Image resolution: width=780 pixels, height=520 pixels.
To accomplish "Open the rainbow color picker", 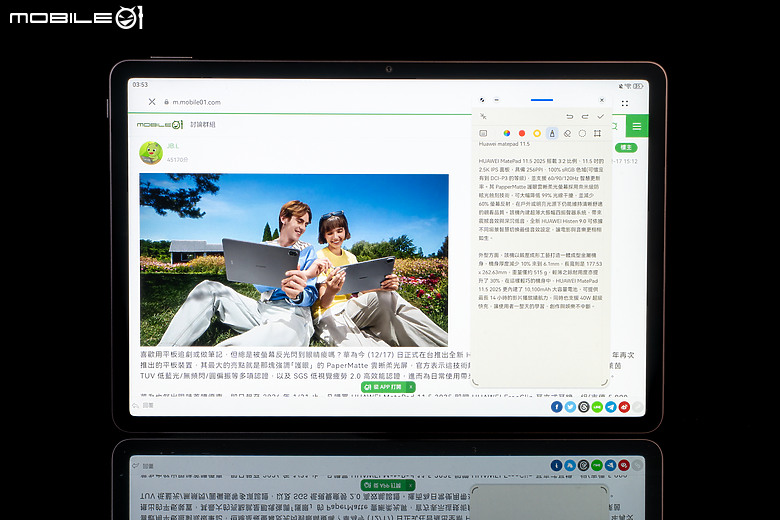I will coord(506,133).
